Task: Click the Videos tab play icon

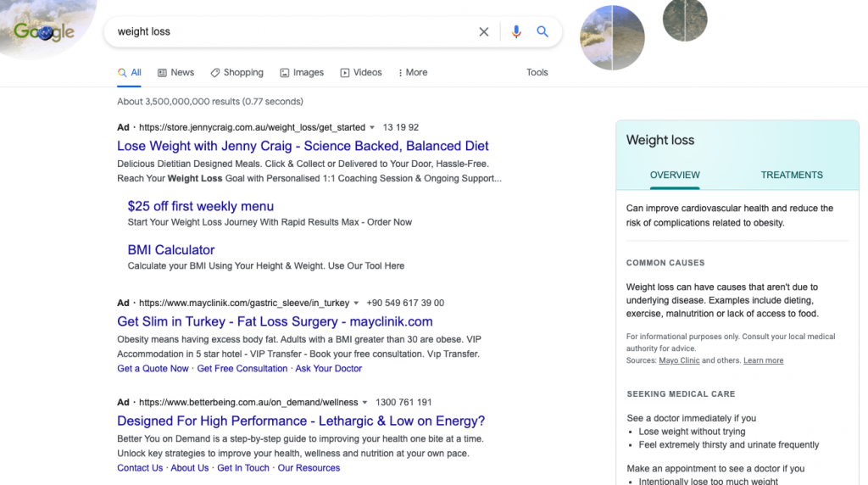Action: pos(345,73)
